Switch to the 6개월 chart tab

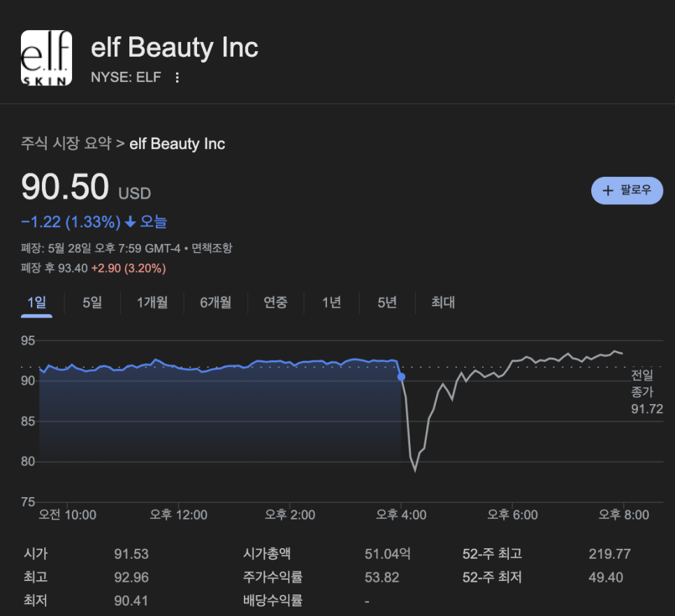pyautogui.click(x=216, y=302)
